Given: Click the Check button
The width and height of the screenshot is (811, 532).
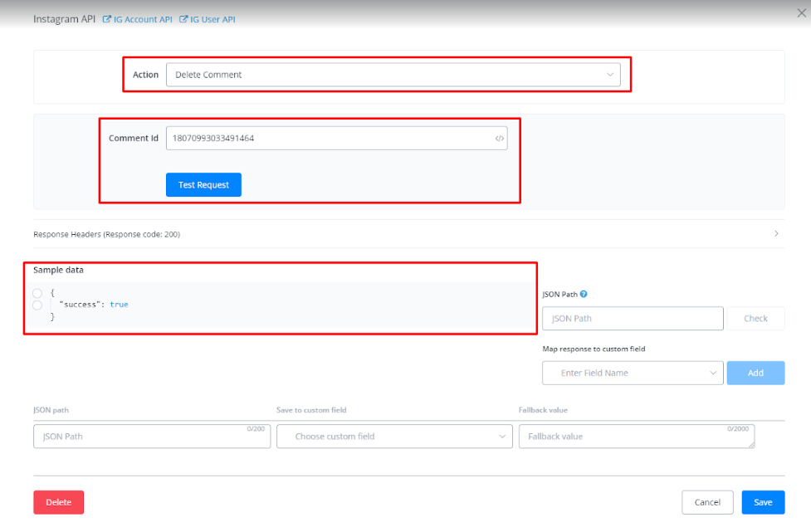Looking at the screenshot, I should (755, 319).
